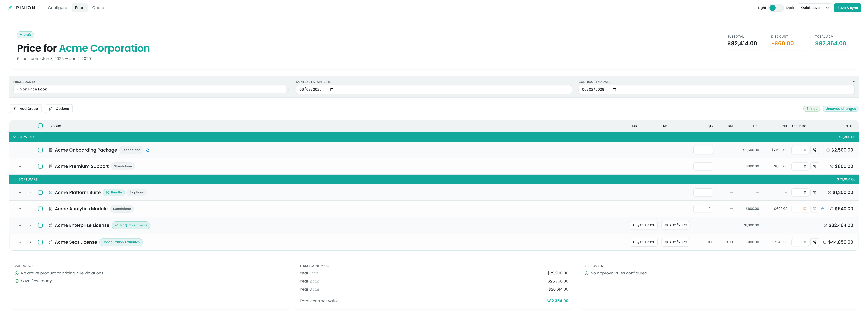Click the product icon of Acme Onboarding Package
The image size is (868, 334).
coord(51,150)
